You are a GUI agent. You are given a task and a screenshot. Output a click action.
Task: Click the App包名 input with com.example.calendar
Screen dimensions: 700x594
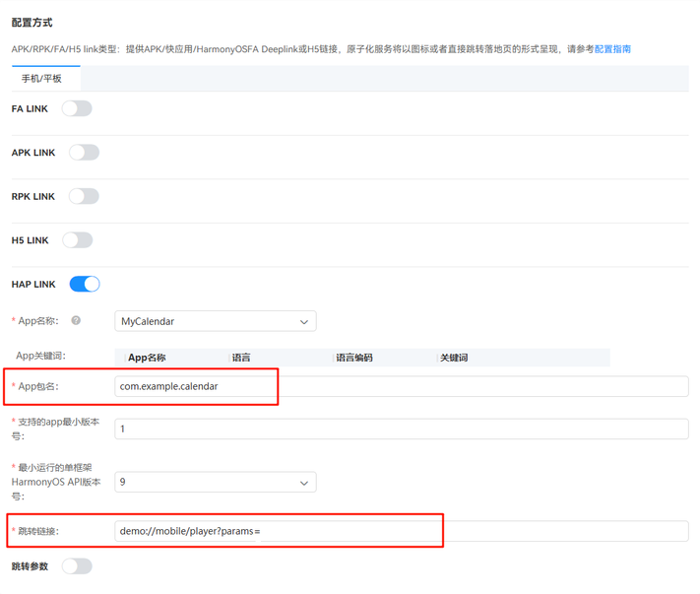(x=401, y=386)
